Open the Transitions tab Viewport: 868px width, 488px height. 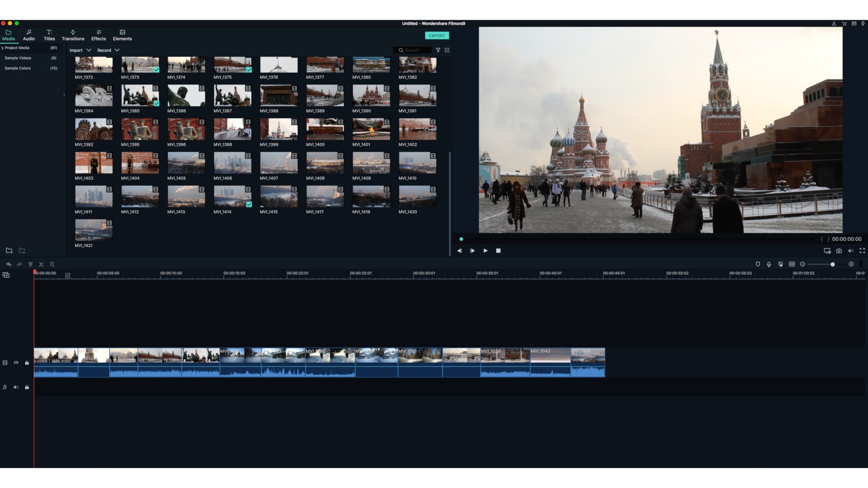(73, 35)
